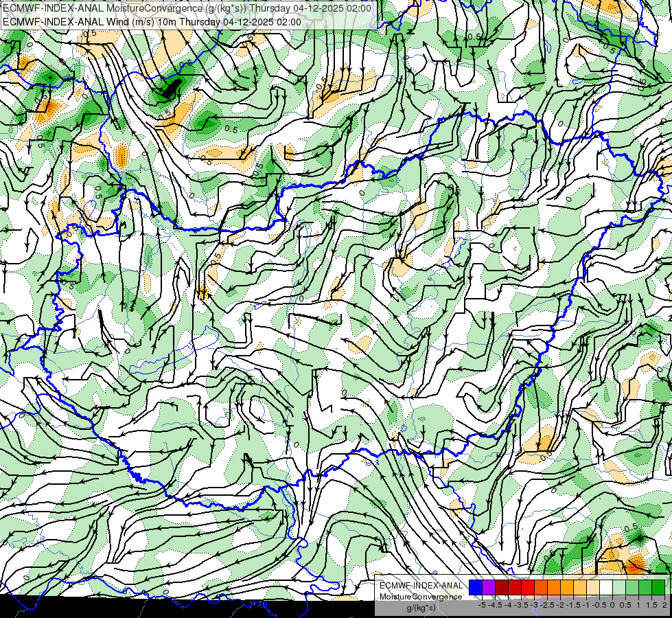Click the purple legend color swatch
This screenshot has height=618, width=672.
(489, 587)
